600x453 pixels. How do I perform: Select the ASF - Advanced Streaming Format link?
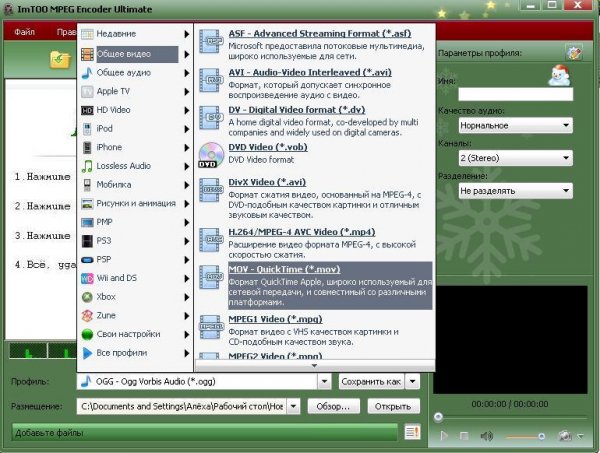tap(320, 34)
